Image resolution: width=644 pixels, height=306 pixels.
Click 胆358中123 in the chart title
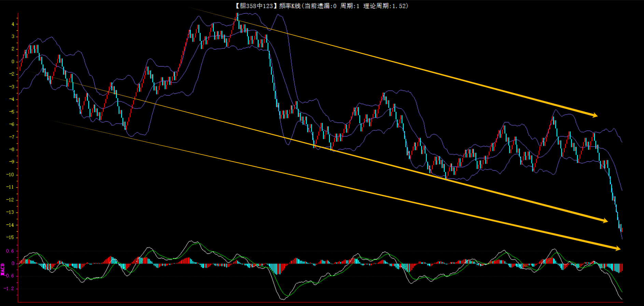[x=256, y=6]
